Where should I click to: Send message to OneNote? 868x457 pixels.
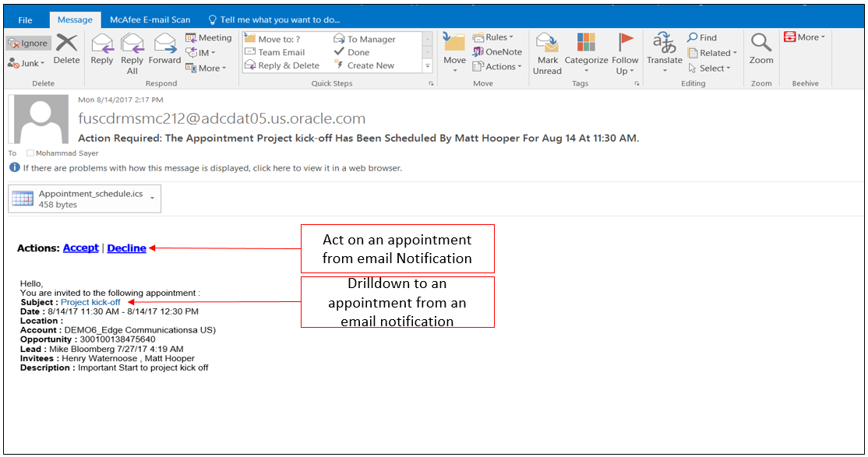(x=497, y=51)
